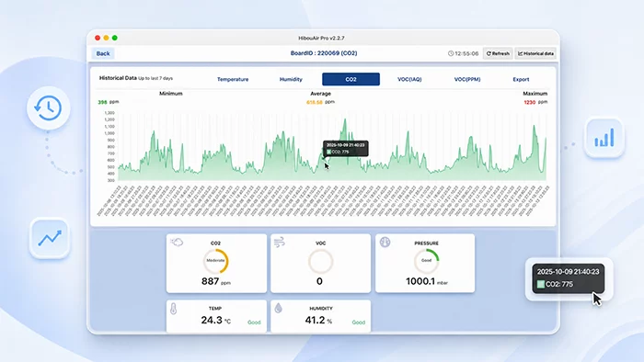Click the gauge icon in Pressure card
This screenshot has width=644, height=362.
(x=385, y=242)
